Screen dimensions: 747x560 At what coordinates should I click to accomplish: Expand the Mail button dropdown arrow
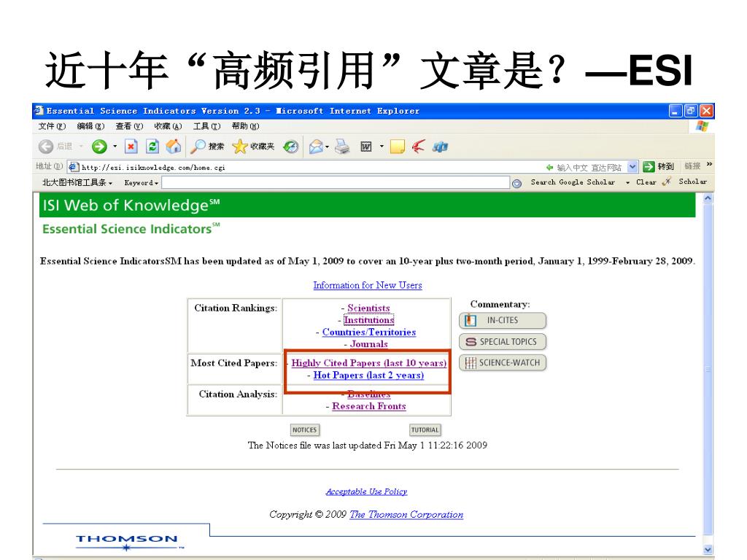tap(328, 147)
